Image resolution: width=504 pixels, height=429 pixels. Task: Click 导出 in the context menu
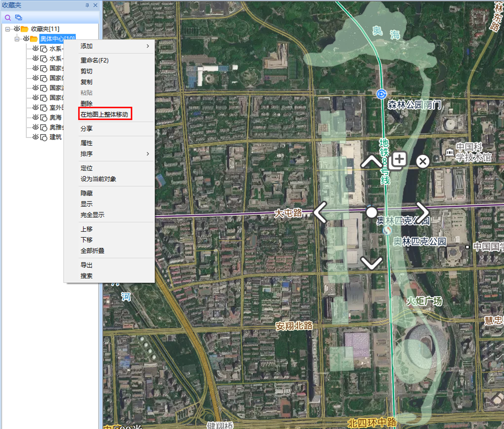click(86, 265)
